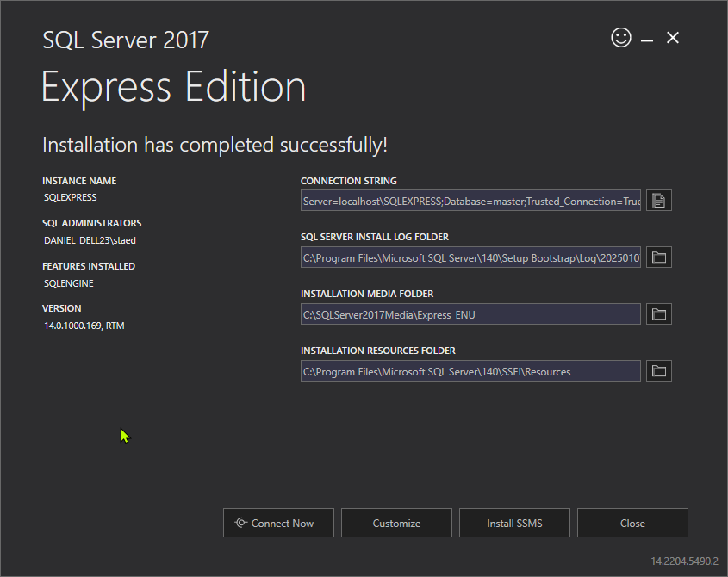Click the SQLEXPRESS instance name value
Screen dimensions: 728x577
click(71, 197)
